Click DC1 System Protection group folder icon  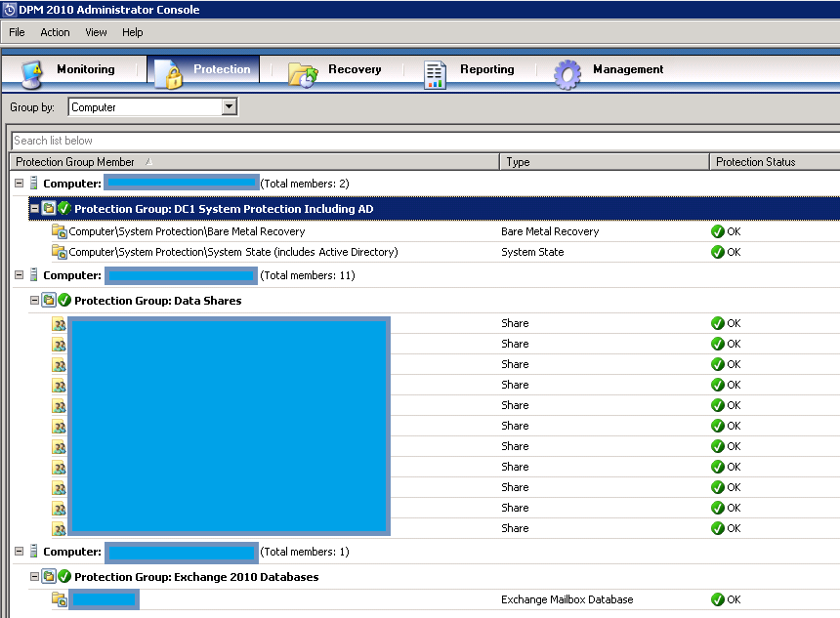tap(49, 208)
